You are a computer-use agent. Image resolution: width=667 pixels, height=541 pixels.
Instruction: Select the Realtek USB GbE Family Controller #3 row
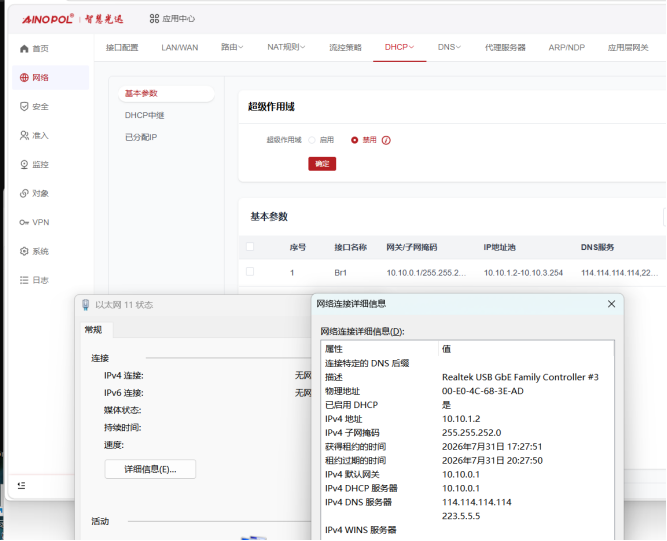click(467, 377)
